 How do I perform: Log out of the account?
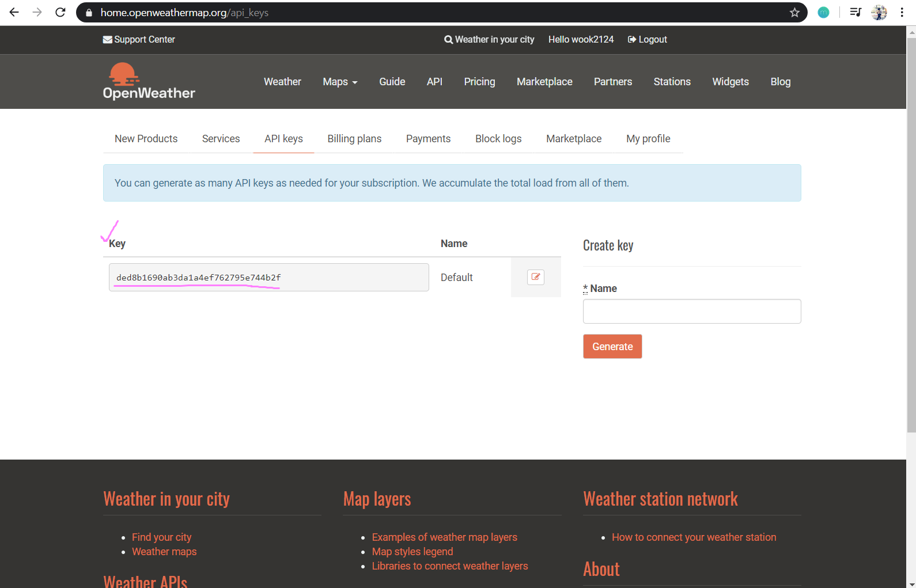coord(648,39)
